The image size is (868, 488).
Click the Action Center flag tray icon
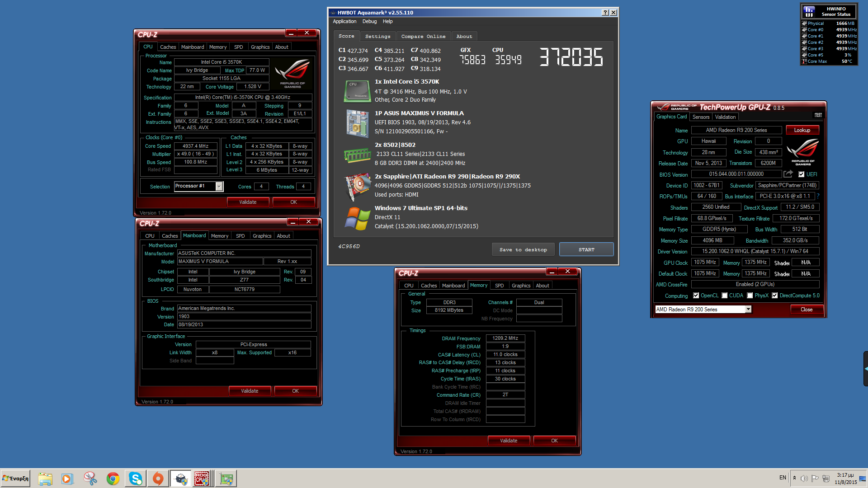point(815,478)
